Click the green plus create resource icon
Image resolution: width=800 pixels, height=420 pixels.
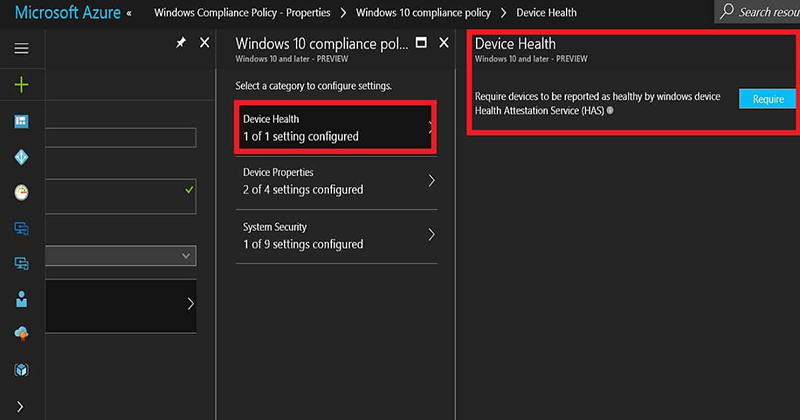point(21,85)
